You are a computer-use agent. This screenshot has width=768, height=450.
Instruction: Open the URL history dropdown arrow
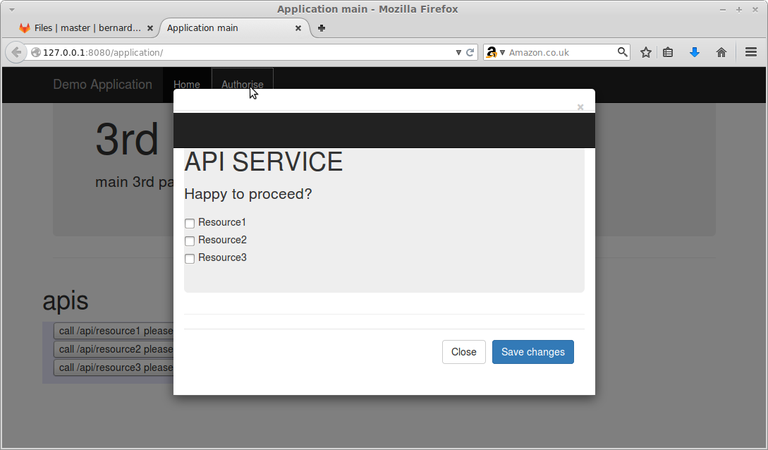(x=458, y=52)
